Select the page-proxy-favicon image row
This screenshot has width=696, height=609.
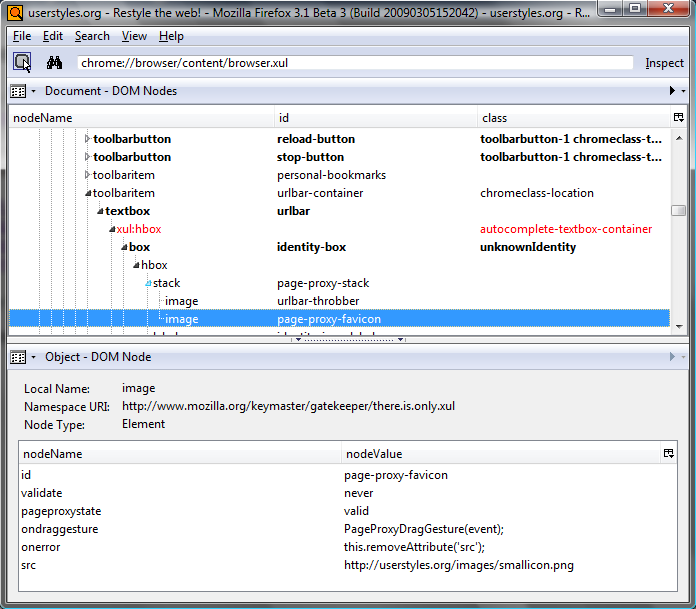click(339, 319)
